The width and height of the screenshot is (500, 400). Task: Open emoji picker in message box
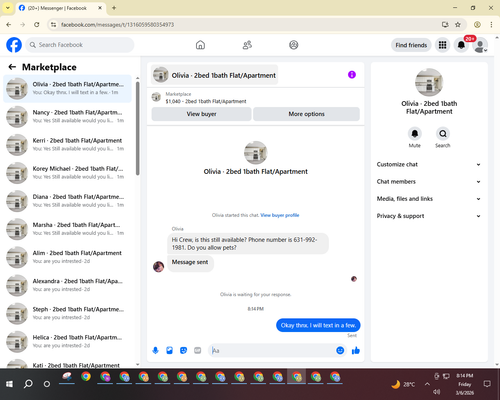click(340, 350)
